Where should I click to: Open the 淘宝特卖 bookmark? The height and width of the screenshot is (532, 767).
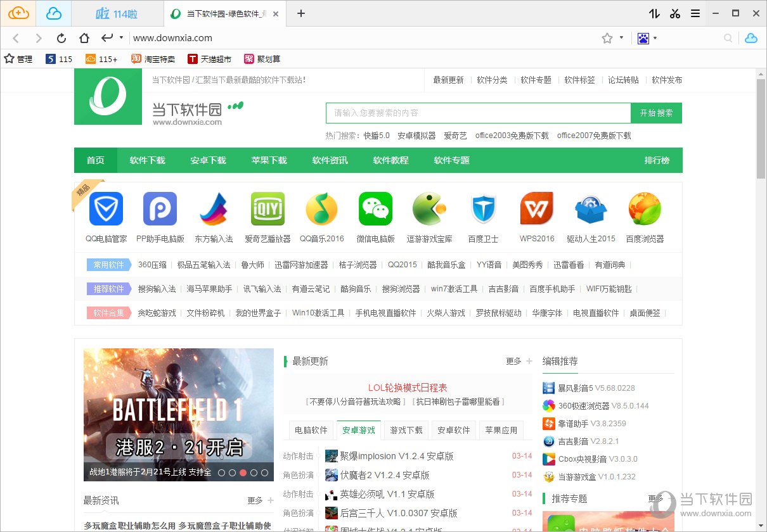coord(153,59)
